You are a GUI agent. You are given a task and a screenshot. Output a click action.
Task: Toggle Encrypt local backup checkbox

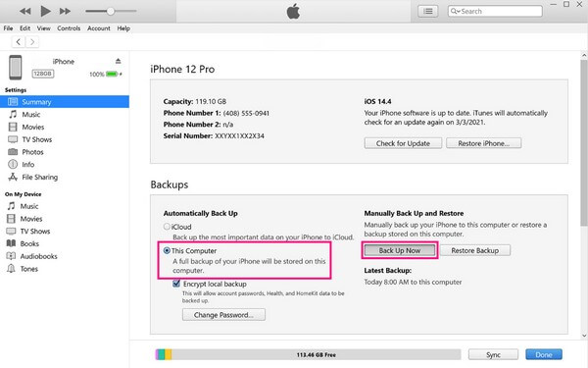(x=176, y=284)
